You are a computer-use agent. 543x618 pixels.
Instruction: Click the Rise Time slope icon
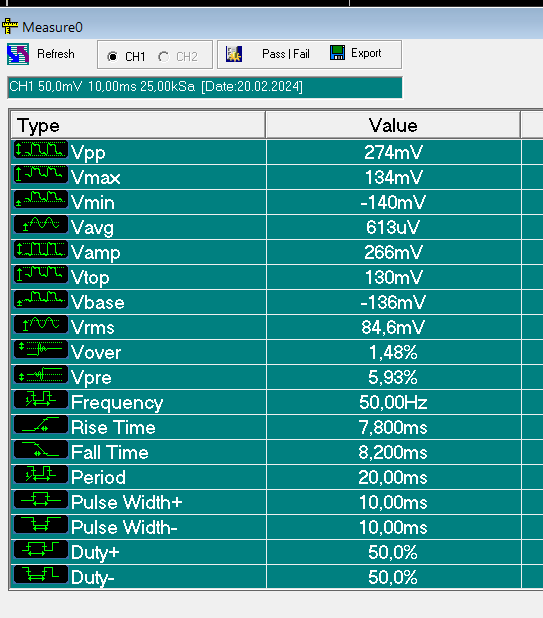[x=41, y=425]
